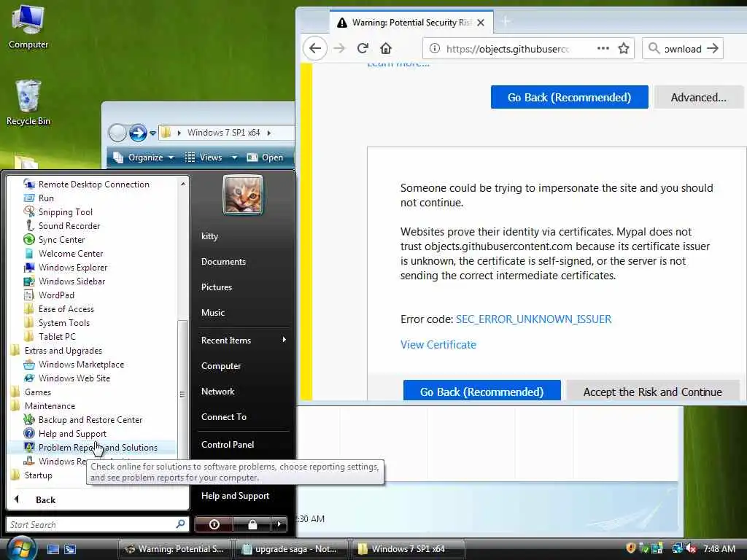Viewport: 747px width, 560px height.
Task: Open Network from Start menu
Action: [217, 392]
